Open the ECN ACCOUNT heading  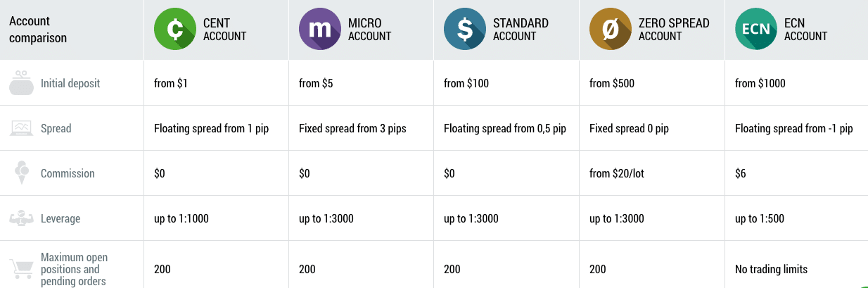805,29
